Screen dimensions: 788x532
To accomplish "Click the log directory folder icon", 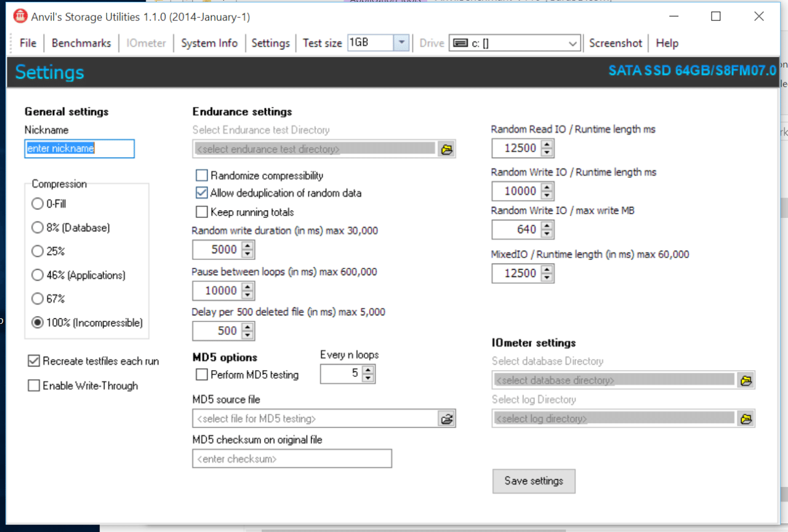I will click(x=746, y=419).
